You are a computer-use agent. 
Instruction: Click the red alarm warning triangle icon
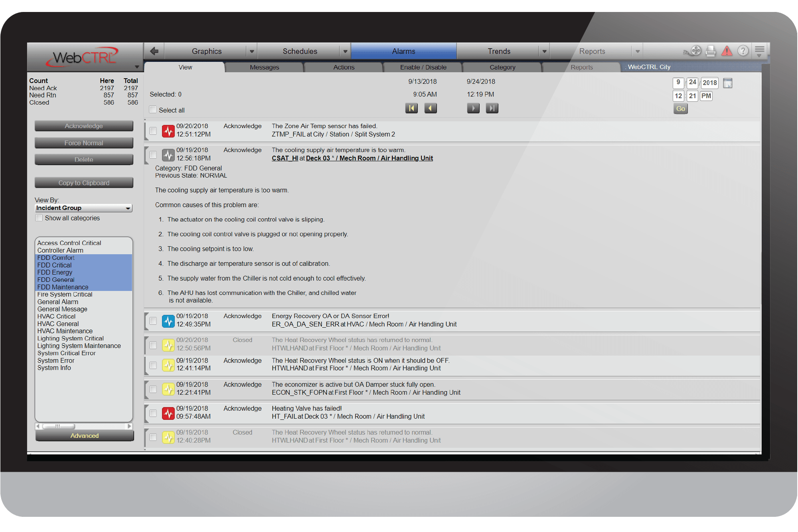click(x=727, y=51)
